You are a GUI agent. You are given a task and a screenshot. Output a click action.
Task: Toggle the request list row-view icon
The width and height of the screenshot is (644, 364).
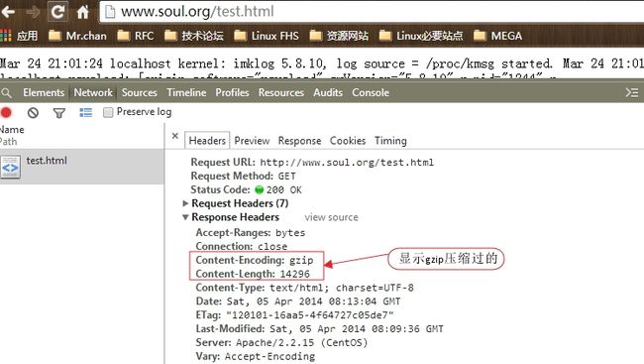click(85, 112)
